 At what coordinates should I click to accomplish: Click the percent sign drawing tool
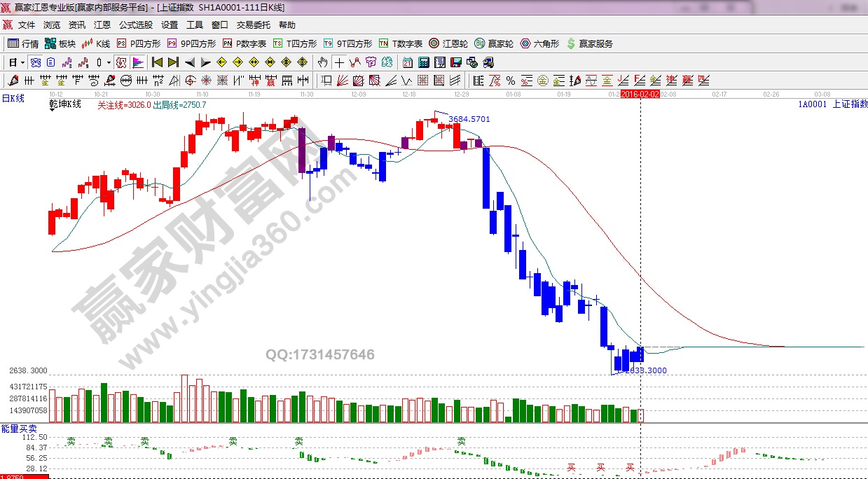[x=511, y=81]
